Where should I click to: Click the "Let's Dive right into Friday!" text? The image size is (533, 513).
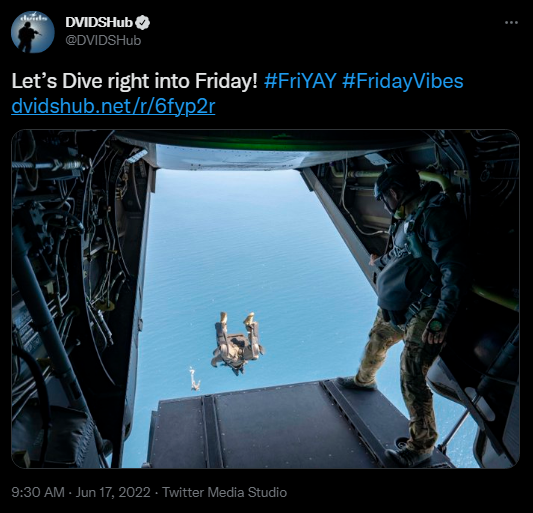[x=135, y=81]
